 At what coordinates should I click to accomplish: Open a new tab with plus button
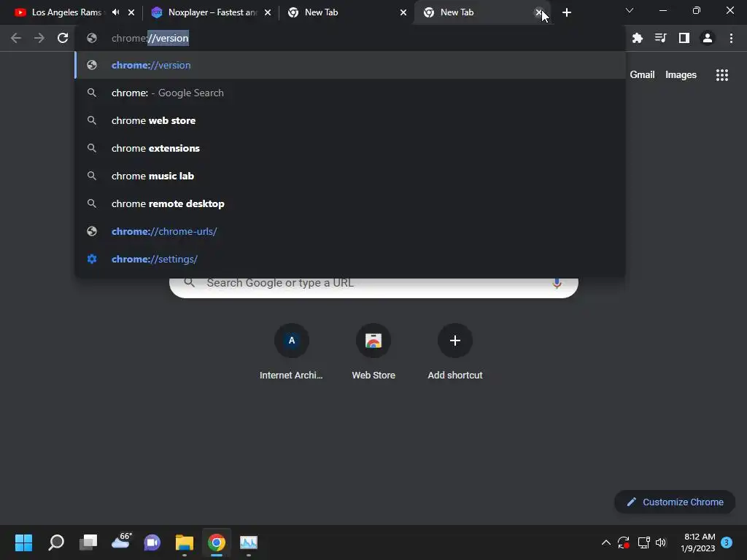pyautogui.click(x=566, y=12)
